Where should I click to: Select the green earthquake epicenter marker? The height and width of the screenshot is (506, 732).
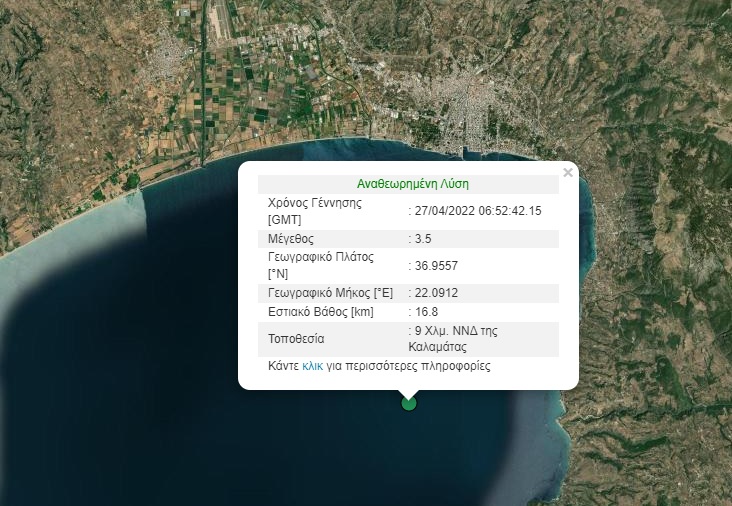tap(409, 403)
